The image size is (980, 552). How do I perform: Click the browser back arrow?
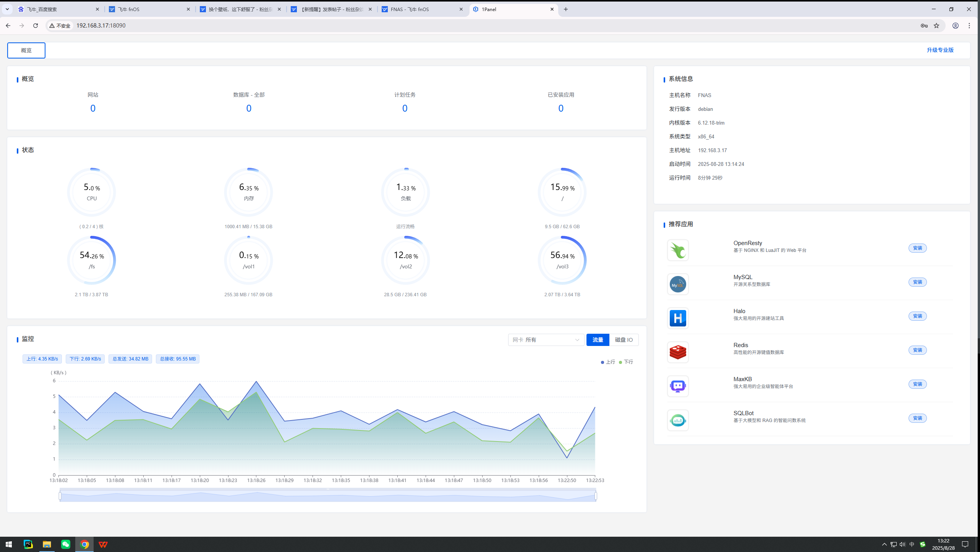coord(8,26)
